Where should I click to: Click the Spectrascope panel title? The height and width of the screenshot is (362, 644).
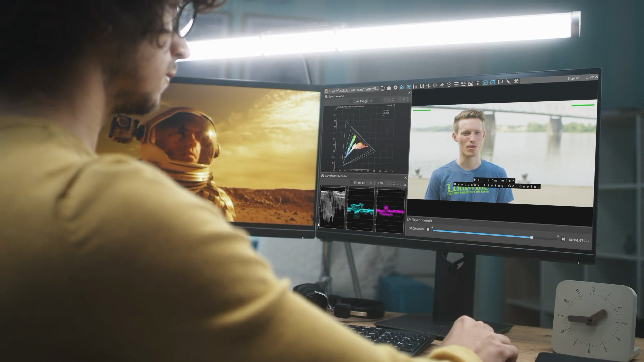pyautogui.click(x=336, y=96)
